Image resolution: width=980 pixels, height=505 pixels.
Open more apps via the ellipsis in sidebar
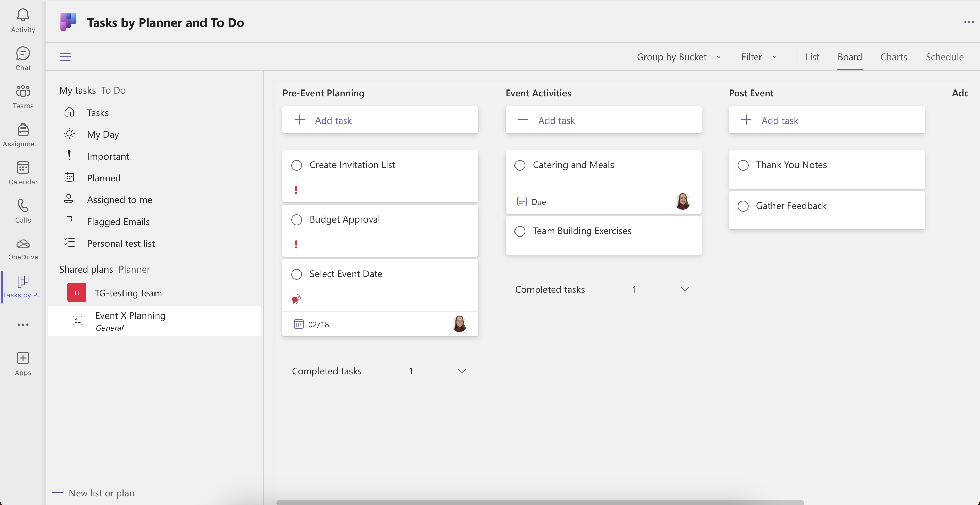coord(22,325)
